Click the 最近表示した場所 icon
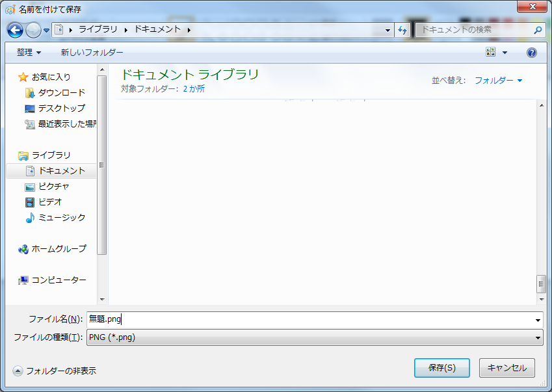This screenshot has width=552, height=392. tap(30, 124)
